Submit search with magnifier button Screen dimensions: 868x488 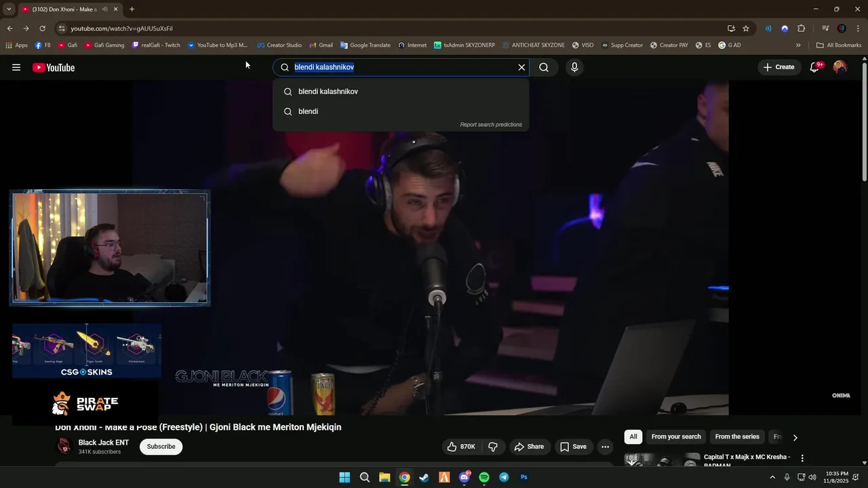point(544,67)
